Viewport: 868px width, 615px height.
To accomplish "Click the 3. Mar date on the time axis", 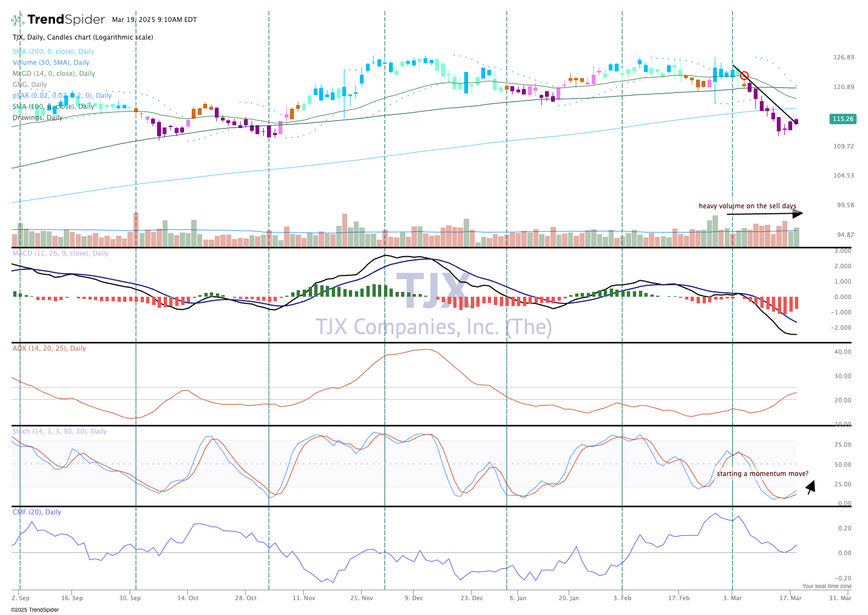I will tap(732, 598).
